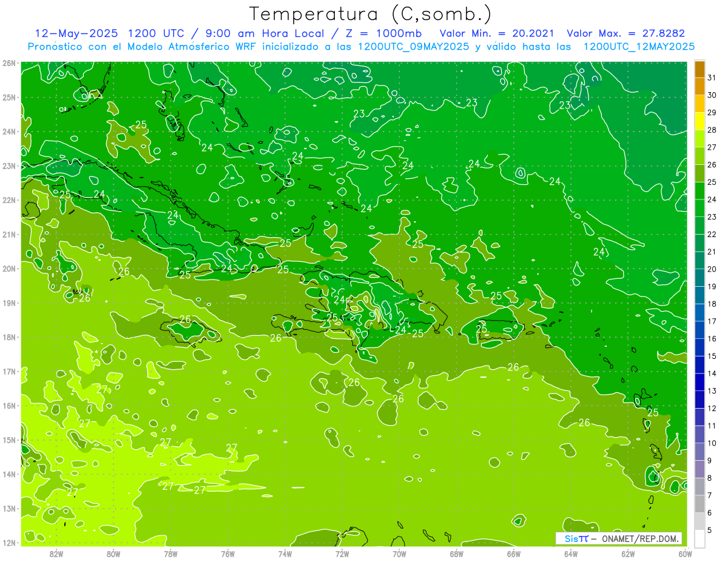Select the 'Valor Min. = 20.2021' value
This screenshot has height=562, width=728.
pos(496,33)
